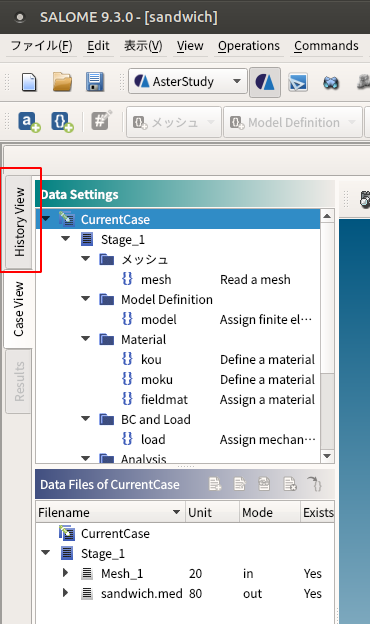Click the braces go-to icon in Data Files header
The image size is (370, 624).
click(315, 484)
